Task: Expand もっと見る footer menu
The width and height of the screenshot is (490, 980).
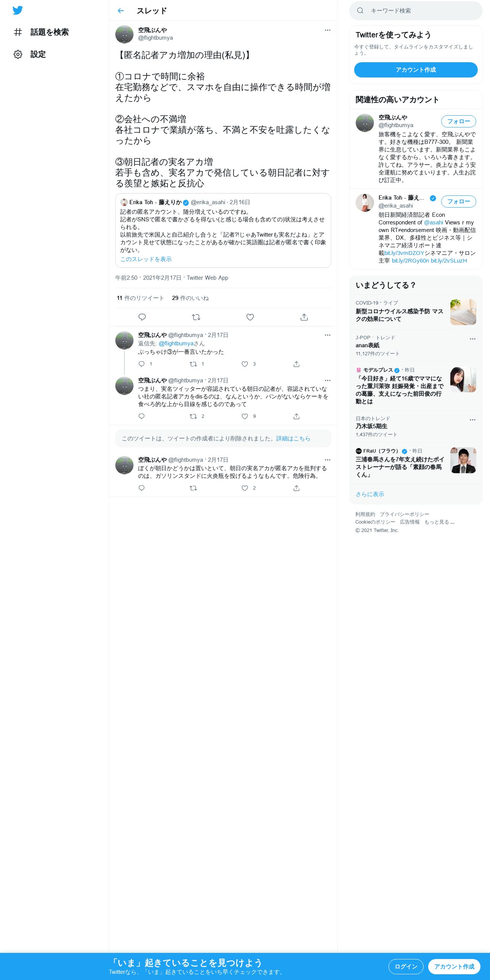Action: tap(439, 522)
